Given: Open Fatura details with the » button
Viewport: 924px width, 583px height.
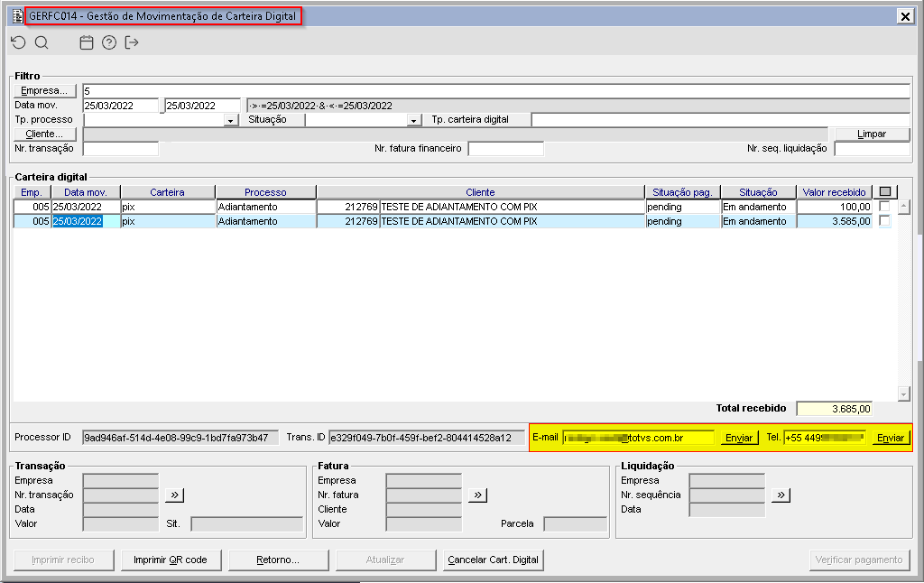Looking at the screenshot, I should pos(477,495).
